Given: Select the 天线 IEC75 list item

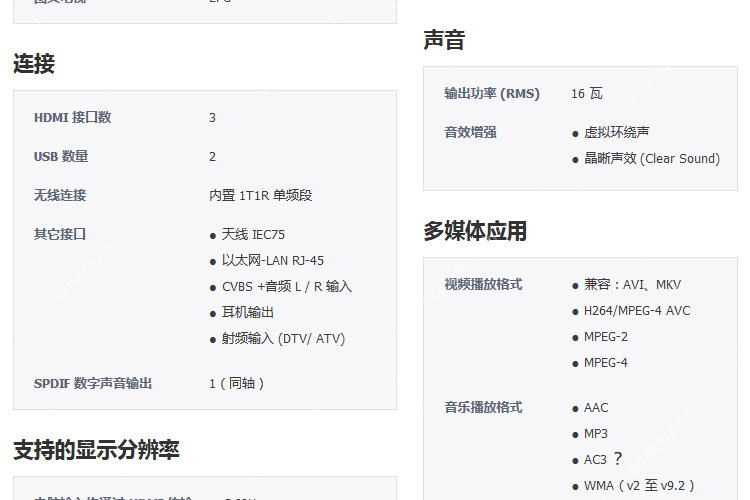Looking at the screenshot, I should [253, 234].
